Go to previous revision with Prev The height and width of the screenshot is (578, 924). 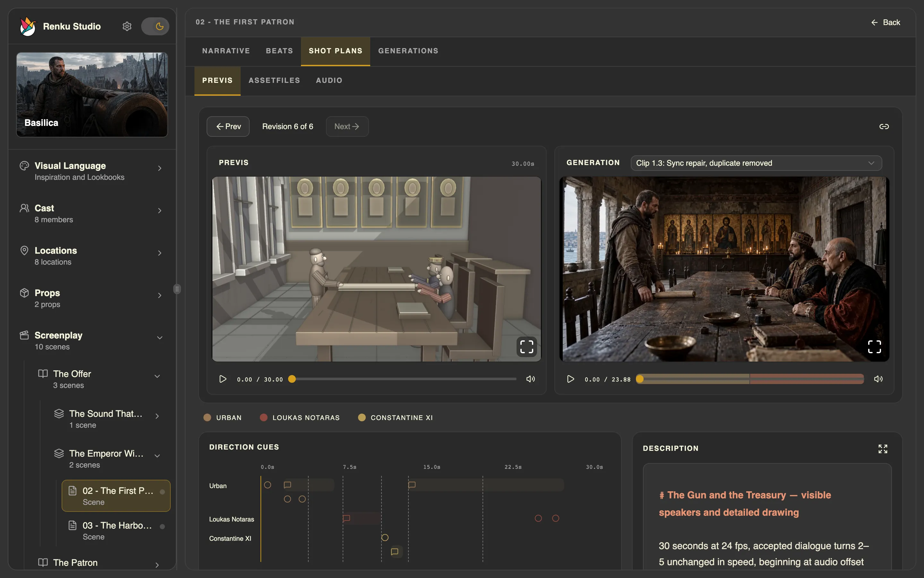tap(228, 127)
